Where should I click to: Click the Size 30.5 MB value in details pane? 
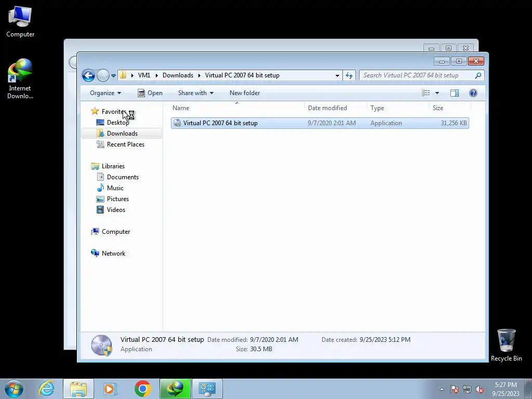point(261,349)
